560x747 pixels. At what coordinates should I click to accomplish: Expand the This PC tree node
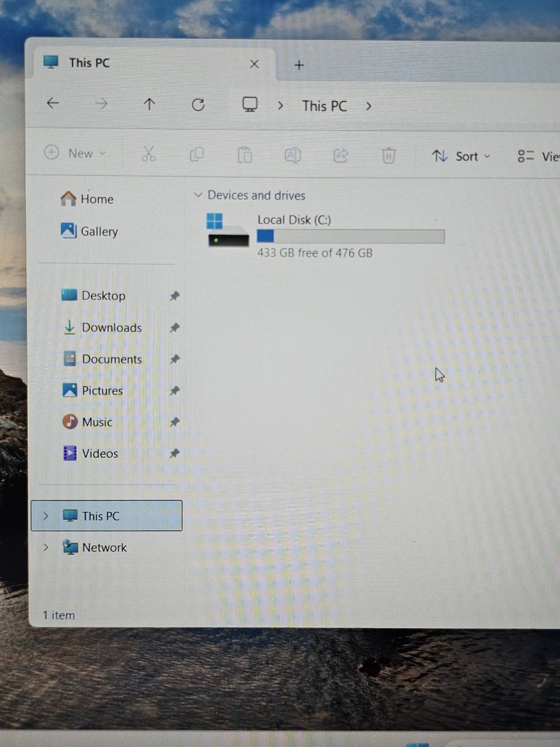(46, 516)
